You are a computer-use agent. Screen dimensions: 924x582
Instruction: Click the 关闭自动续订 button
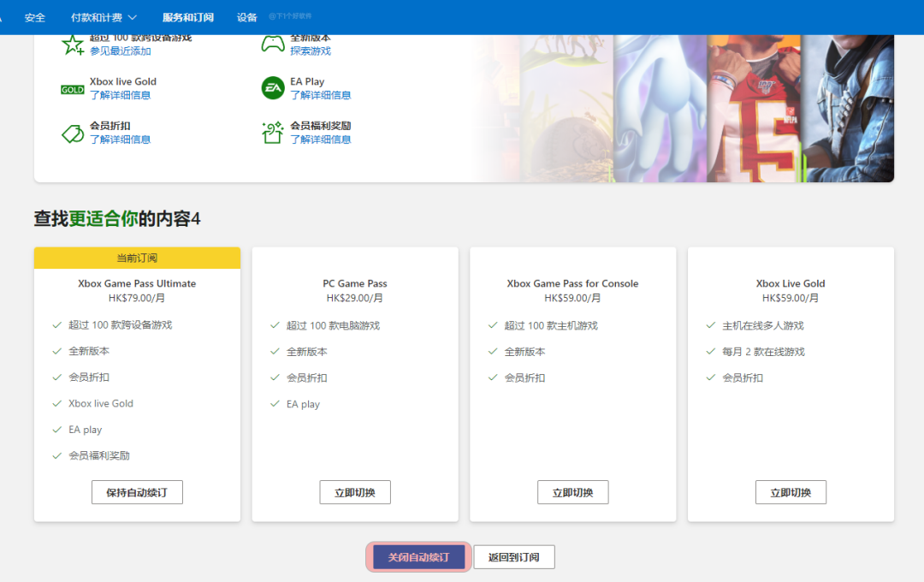coord(418,557)
